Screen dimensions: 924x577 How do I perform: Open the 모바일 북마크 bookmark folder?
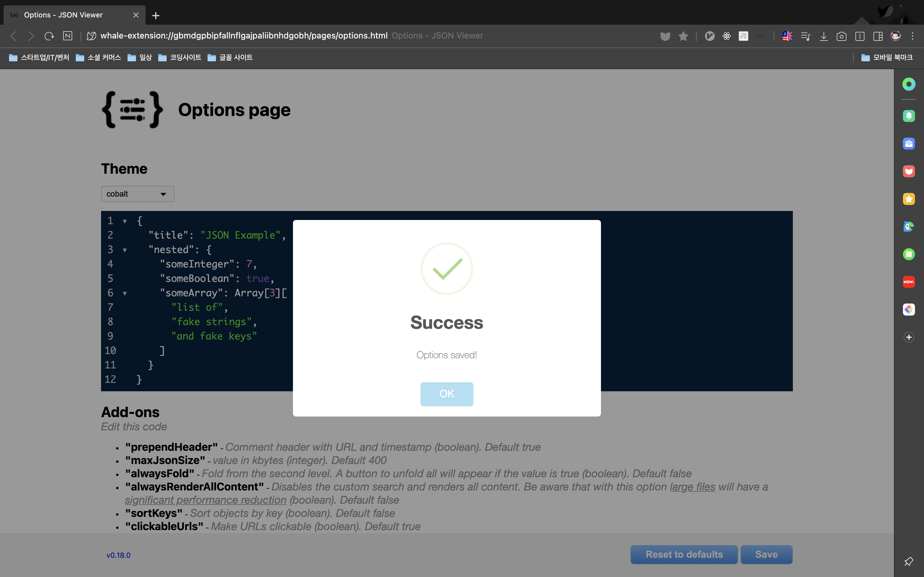click(x=887, y=58)
